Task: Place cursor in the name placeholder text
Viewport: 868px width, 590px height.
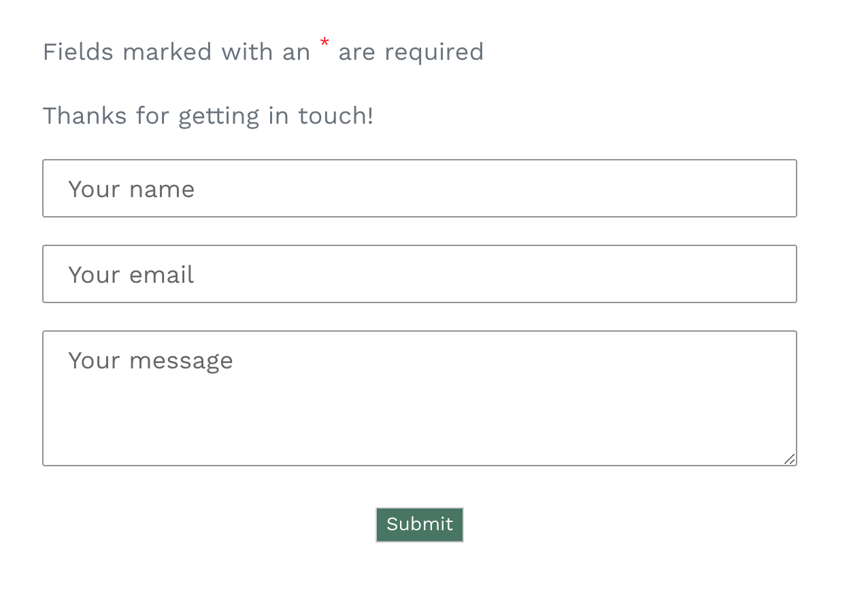Action: tap(131, 189)
